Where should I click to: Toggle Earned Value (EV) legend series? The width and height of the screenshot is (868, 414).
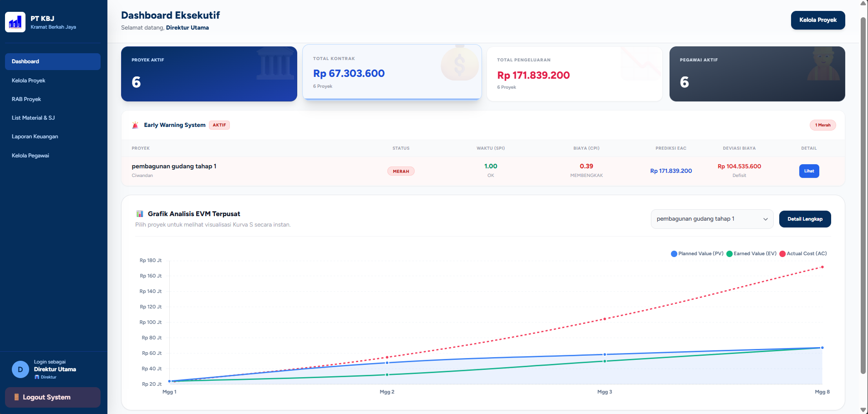751,254
